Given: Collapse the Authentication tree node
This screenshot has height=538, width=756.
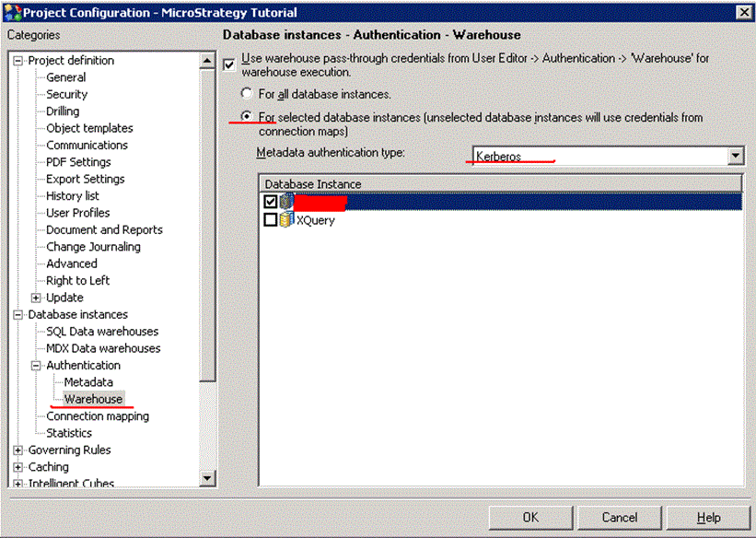Looking at the screenshot, I should click(x=36, y=366).
